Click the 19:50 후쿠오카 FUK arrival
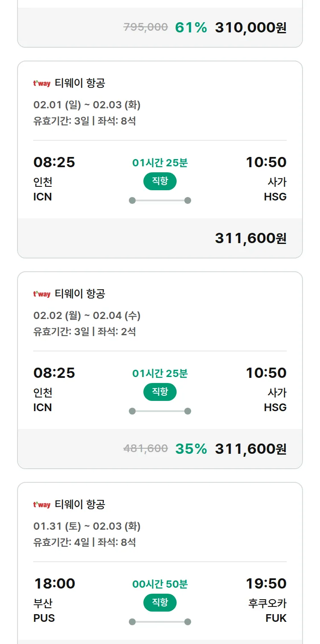 click(x=266, y=599)
